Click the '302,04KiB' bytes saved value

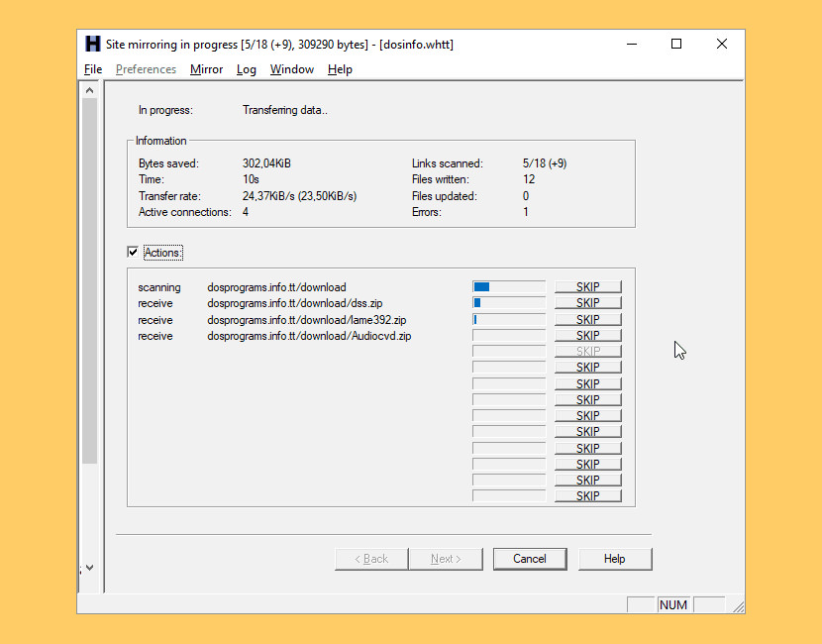click(x=266, y=163)
